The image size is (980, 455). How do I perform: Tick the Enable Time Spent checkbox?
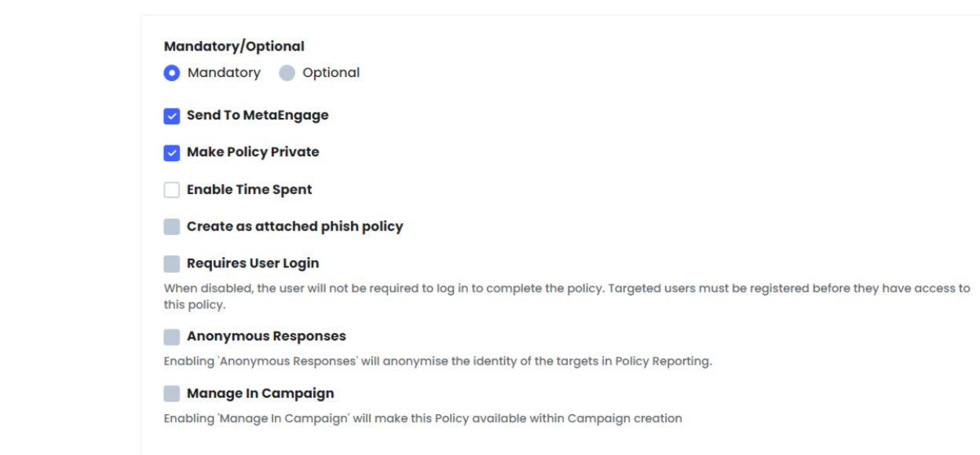[x=172, y=189]
